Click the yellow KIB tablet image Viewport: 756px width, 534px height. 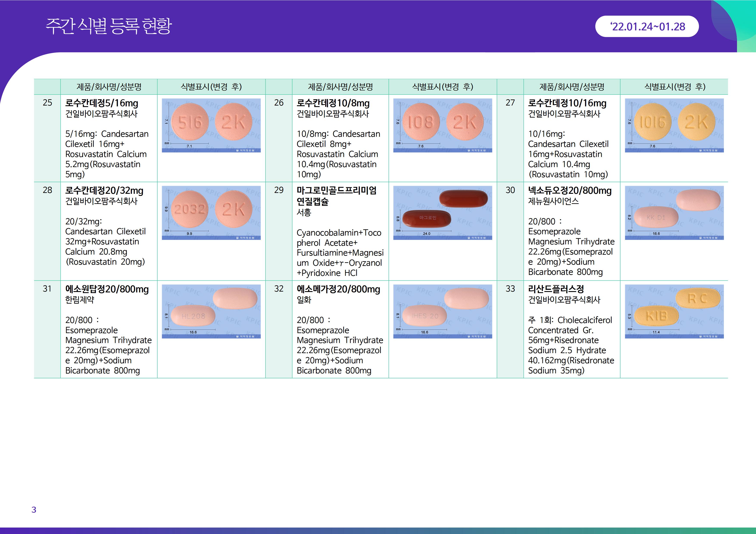point(656,316)
